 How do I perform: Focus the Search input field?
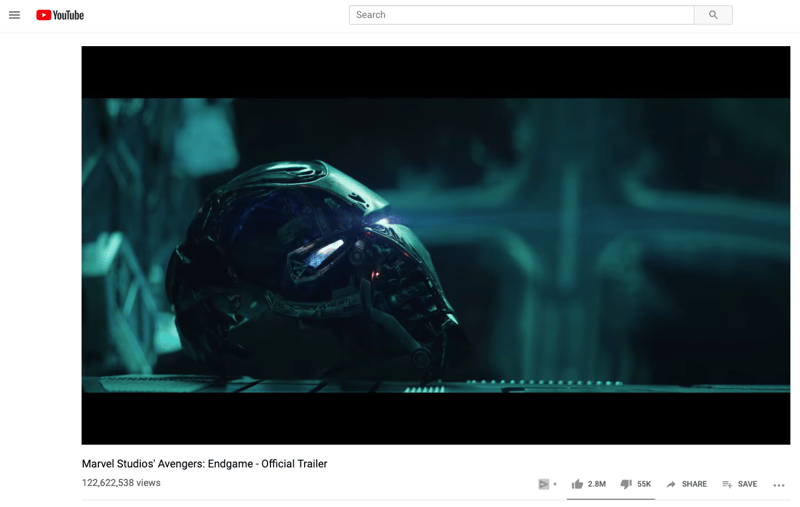[521, 15]
